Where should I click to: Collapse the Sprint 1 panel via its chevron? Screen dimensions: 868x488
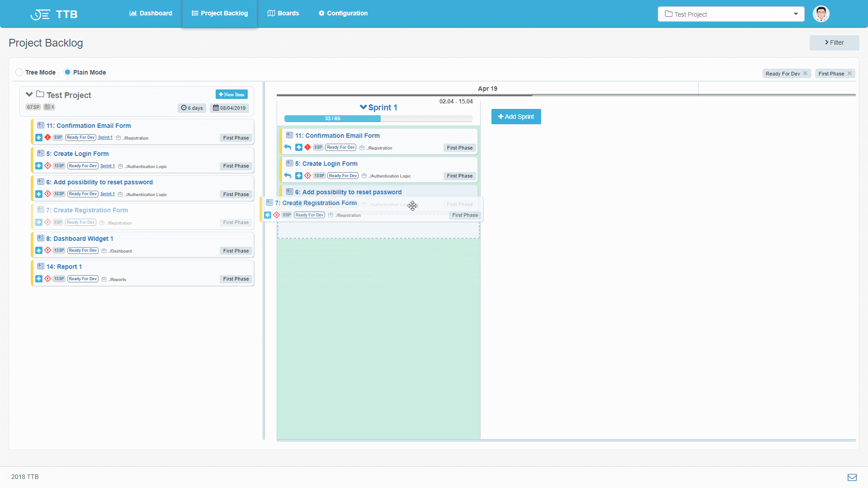click(x=363, y=107)
